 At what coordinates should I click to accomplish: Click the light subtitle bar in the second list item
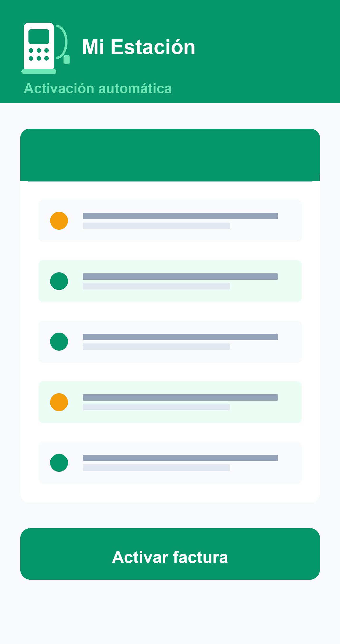156,286
